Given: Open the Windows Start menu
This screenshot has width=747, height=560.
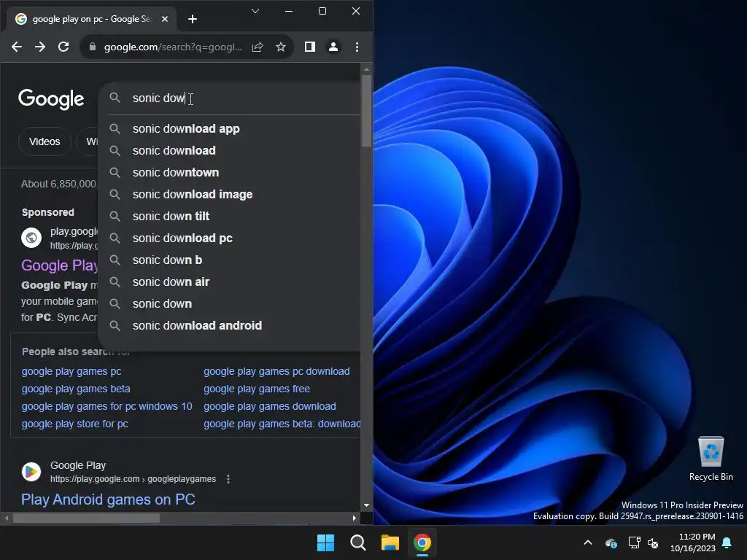Looking at the screenshot, I should (326, 542).
